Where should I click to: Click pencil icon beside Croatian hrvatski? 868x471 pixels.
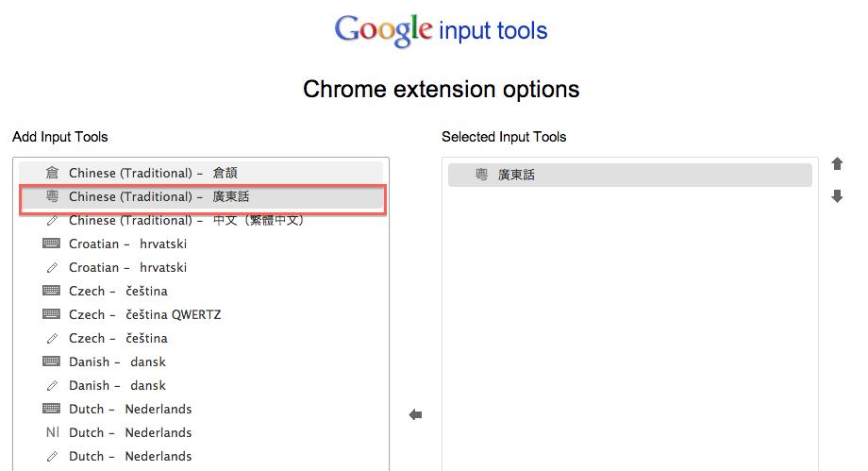pyautogui.click(x=52, y=267)
